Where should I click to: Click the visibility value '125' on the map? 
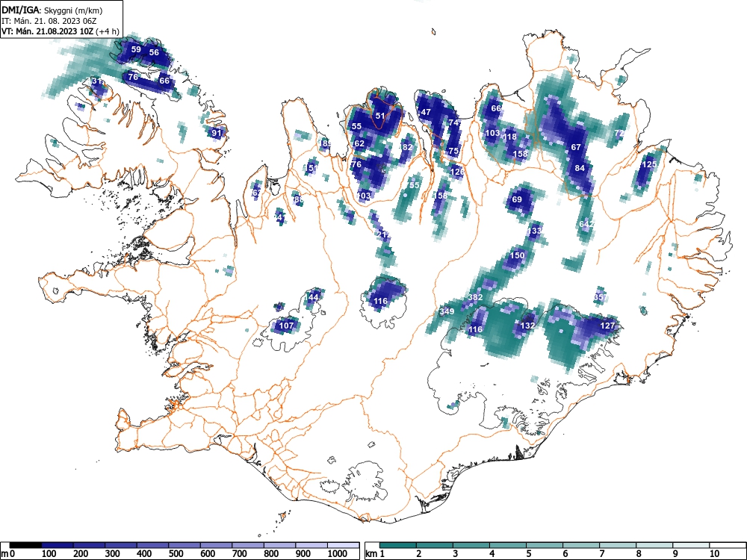click(650, 164)
